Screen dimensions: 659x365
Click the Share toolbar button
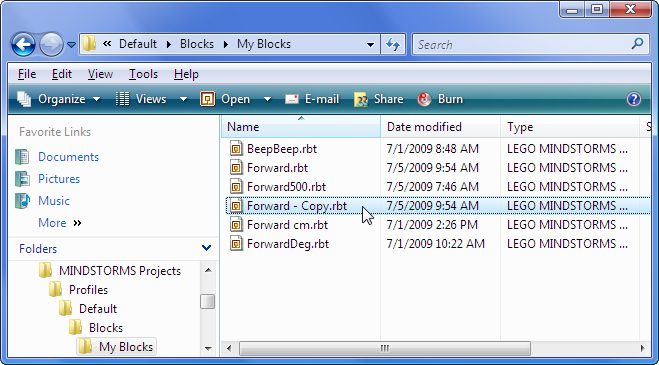coord(378,99)
